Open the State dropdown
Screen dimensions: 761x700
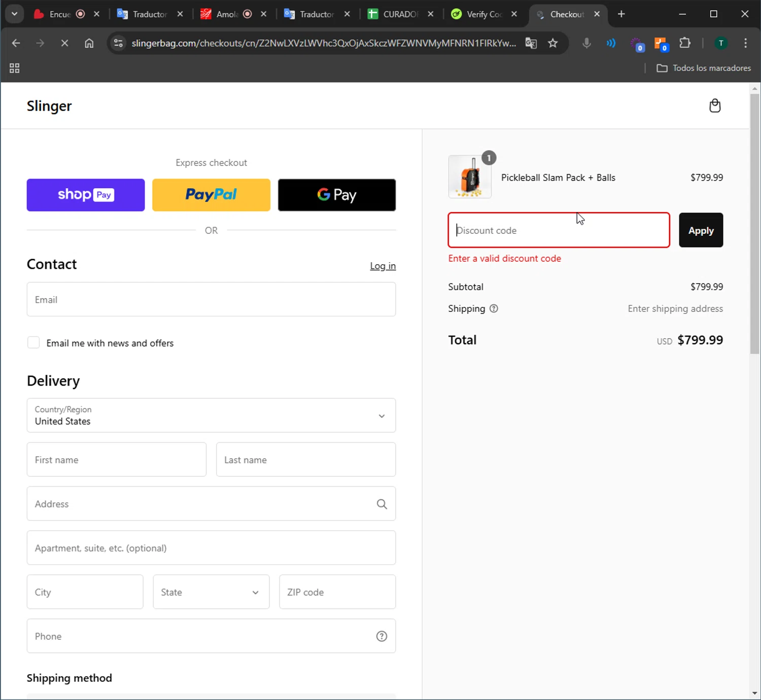(211, 592)
